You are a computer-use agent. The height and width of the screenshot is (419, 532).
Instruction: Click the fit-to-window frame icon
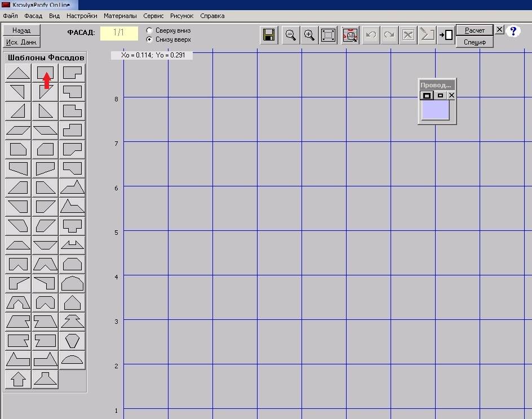click(x=328, y=35)
